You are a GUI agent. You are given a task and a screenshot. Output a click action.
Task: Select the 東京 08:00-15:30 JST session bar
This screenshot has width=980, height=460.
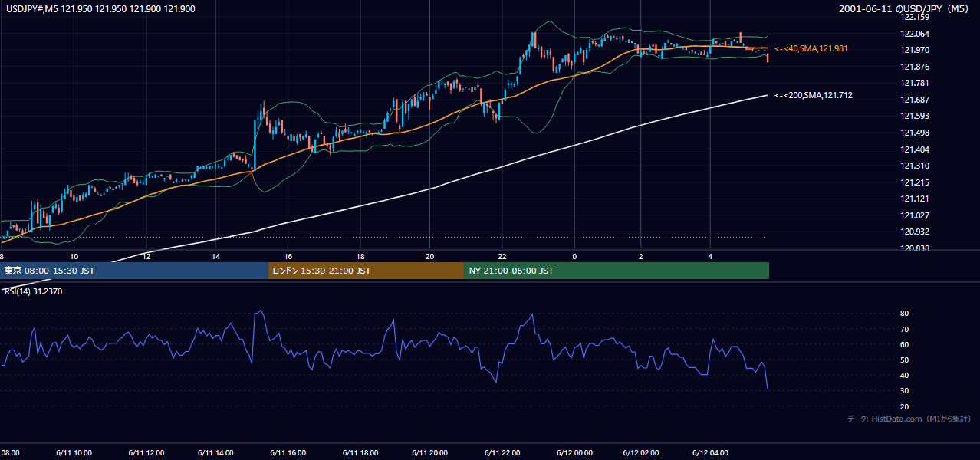click(134, 271)
